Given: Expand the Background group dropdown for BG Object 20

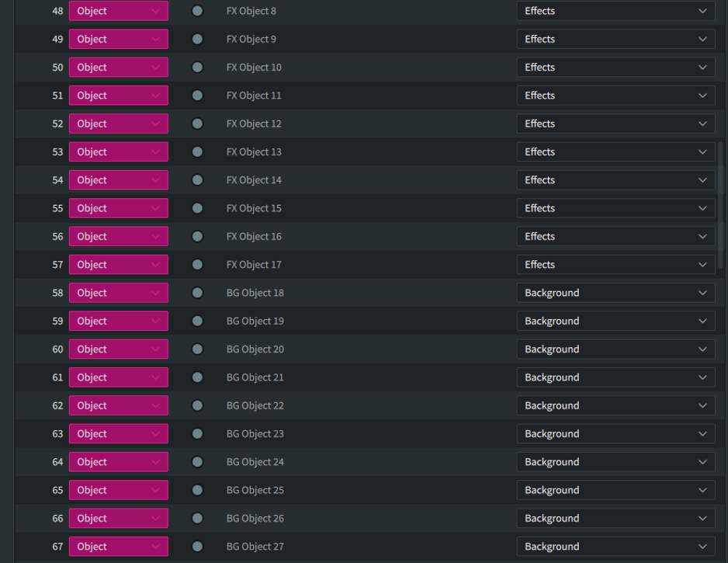Looking at the screenshot, I should 615,349.
